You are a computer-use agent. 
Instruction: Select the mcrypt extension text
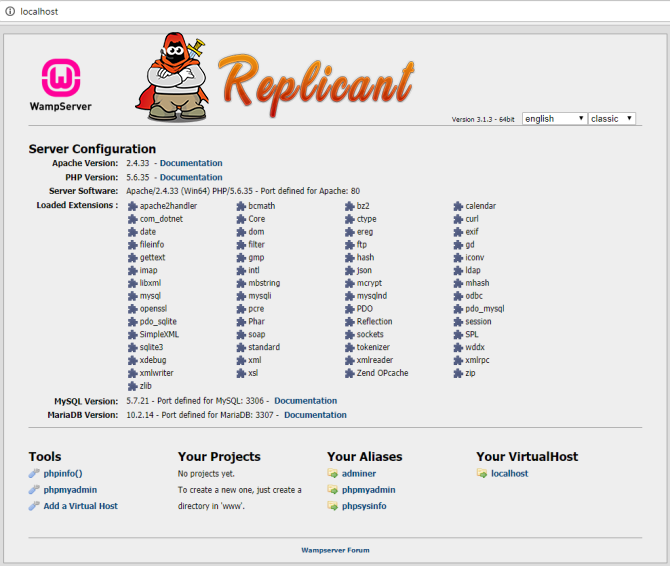(369, 283)
